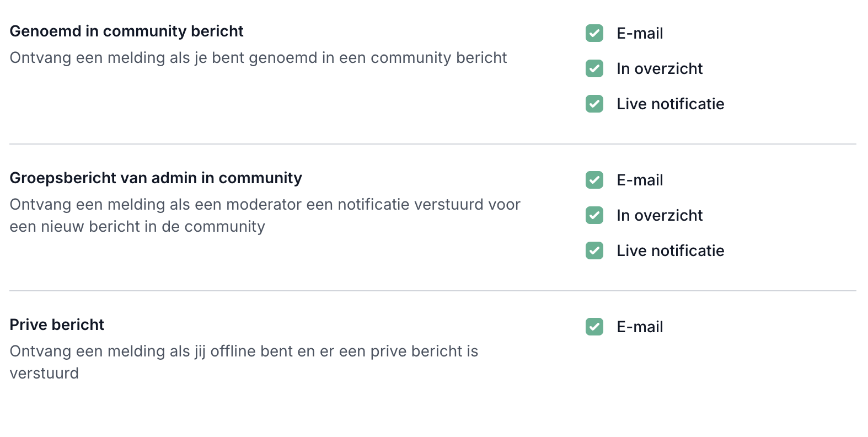868x437 pixels.
Task: Click the E-mail label text for Prive bericht
Action: [640, 327]
